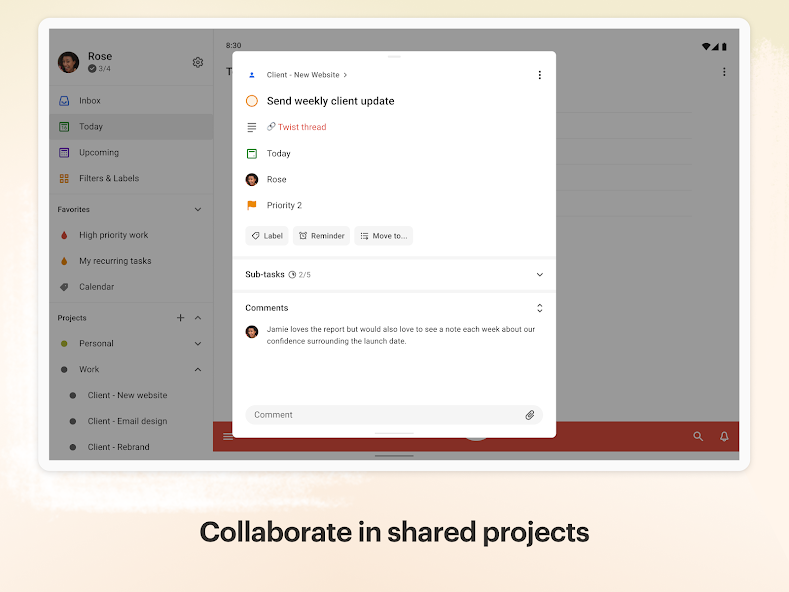Collapse the Work project

[x=198, y=369]
